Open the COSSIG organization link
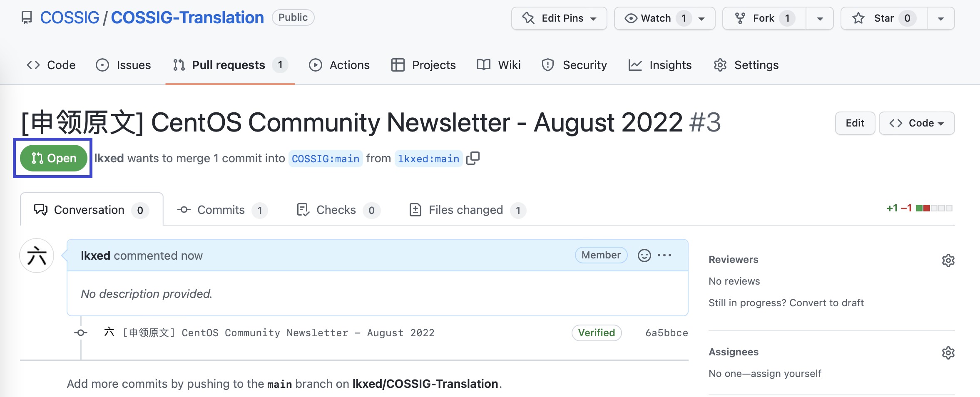 70,17
